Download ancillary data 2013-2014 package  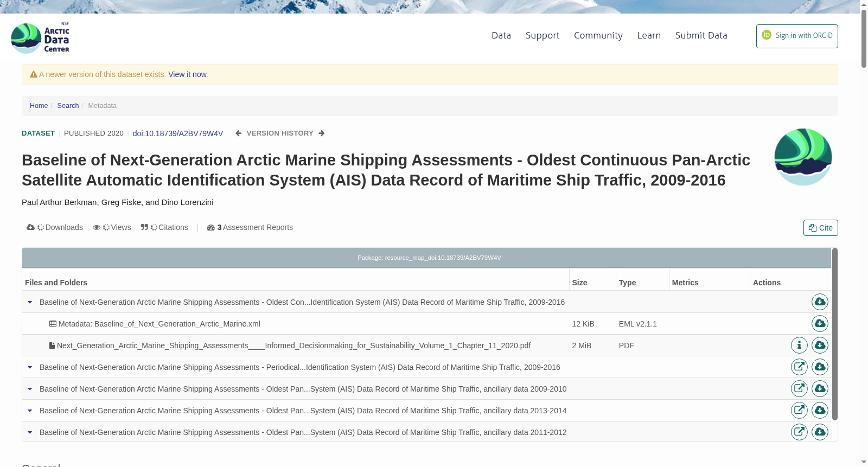click(820, 410)
